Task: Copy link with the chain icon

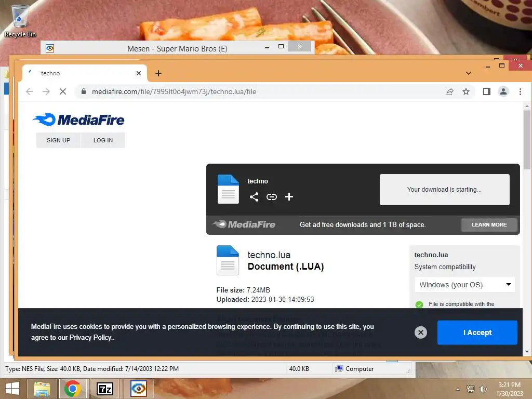Action: (271, 197)
